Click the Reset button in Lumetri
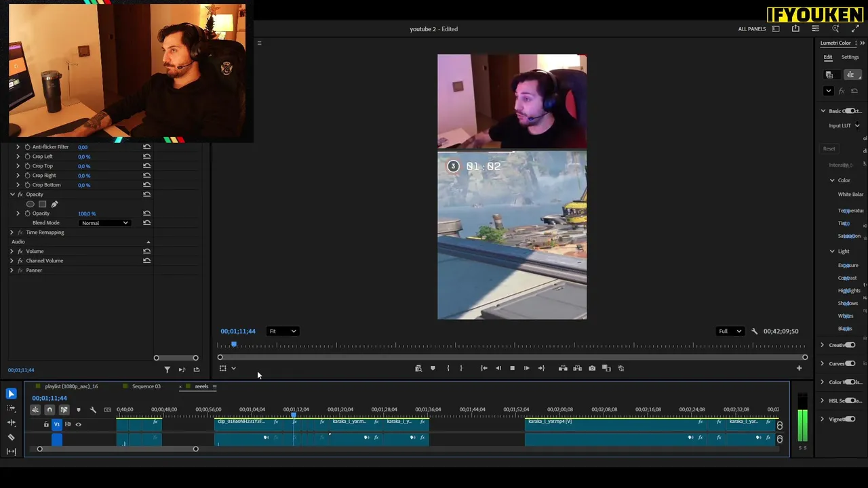The height and width of the screenshot is (488, 868). pyautogui.click(x=829, y=149)
